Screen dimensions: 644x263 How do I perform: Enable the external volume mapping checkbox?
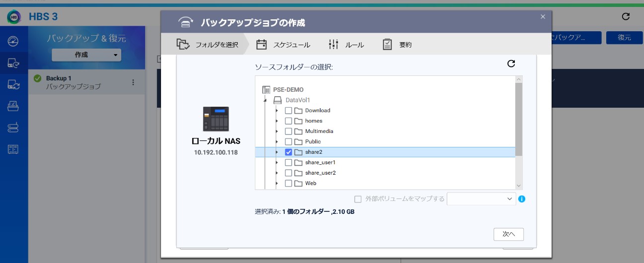(x=358, y=199)
